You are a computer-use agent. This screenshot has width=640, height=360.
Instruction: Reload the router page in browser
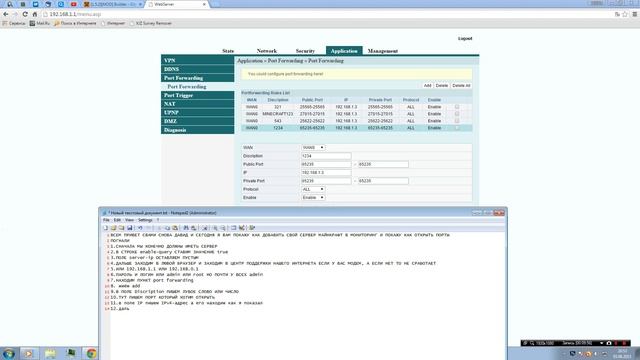[25, 14]
